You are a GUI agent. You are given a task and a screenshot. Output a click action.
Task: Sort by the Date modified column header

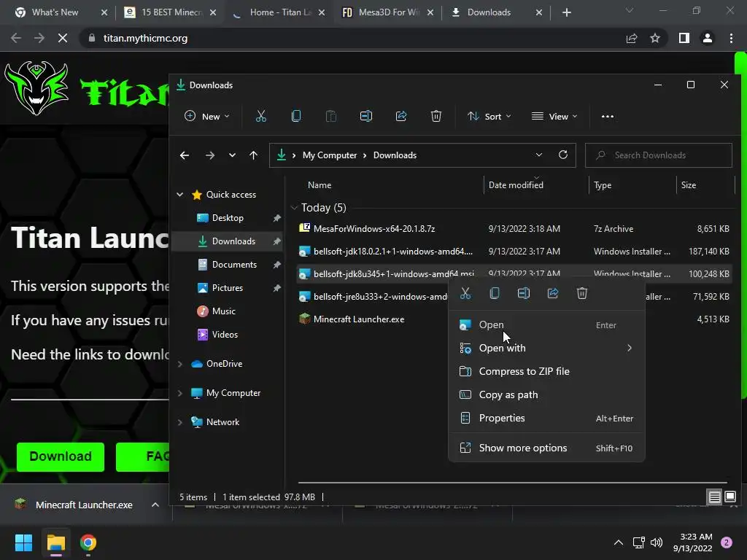(x=516, y=185)
